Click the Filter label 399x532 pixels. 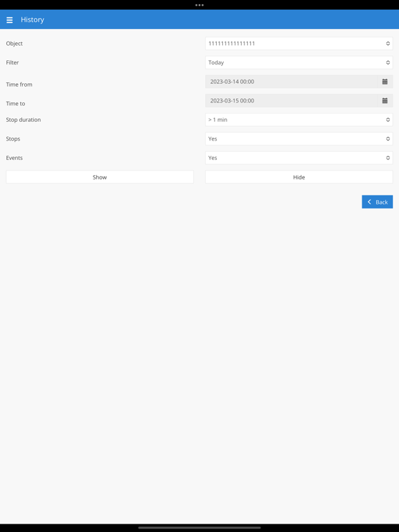[12, 62]
